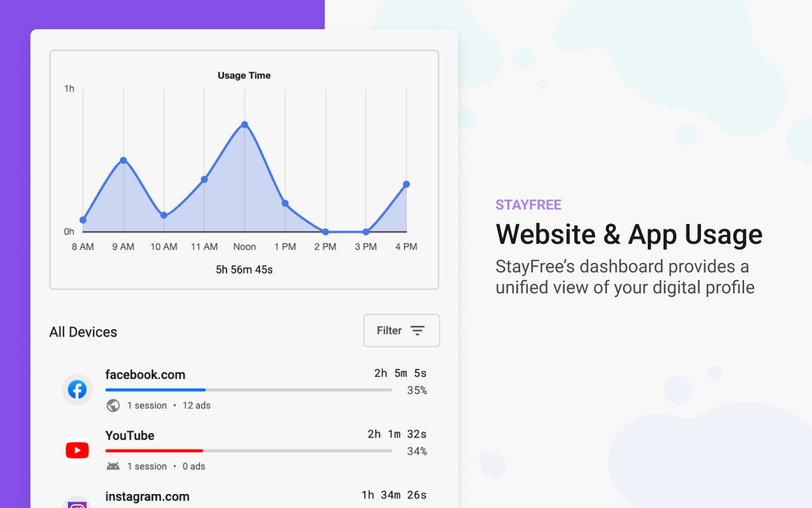812x508 pixels.
Task: Select the Noon peak point on the chart
Action: point(244,125)
